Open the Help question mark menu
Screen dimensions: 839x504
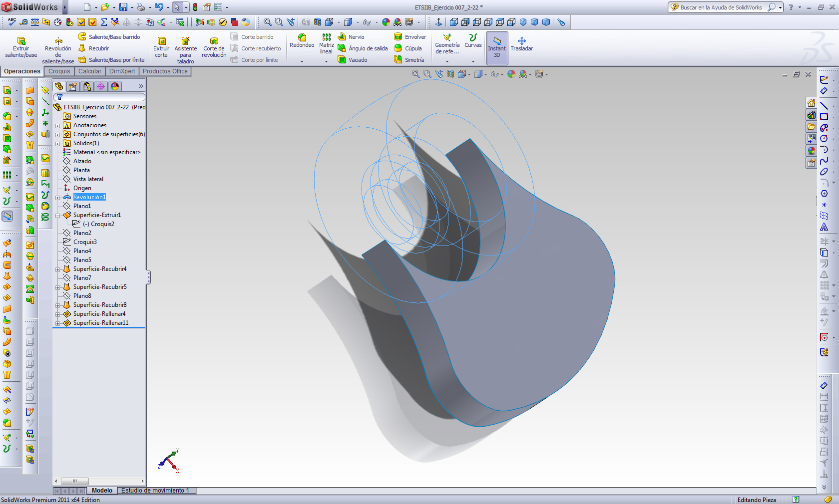(x=791, y=7)
